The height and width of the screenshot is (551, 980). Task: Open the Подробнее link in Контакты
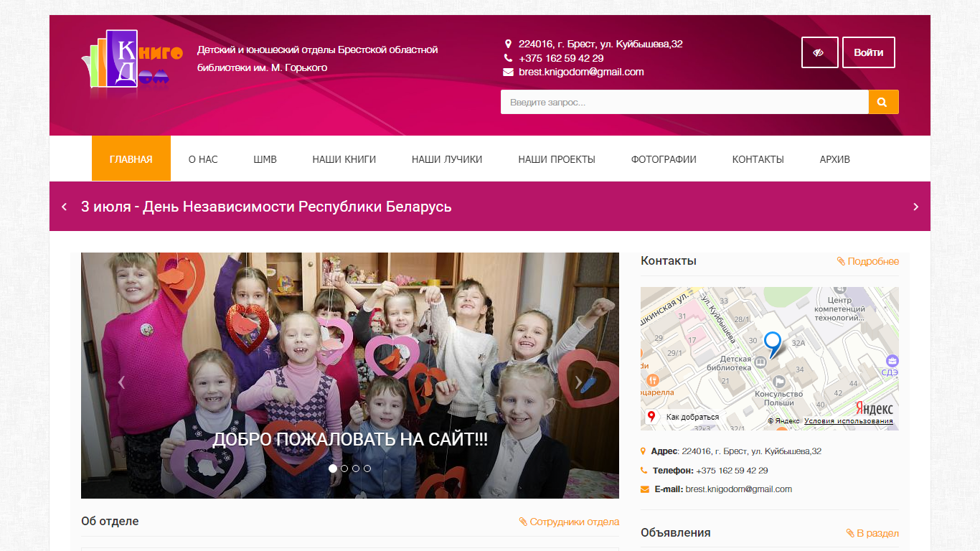tap(868, 261)
